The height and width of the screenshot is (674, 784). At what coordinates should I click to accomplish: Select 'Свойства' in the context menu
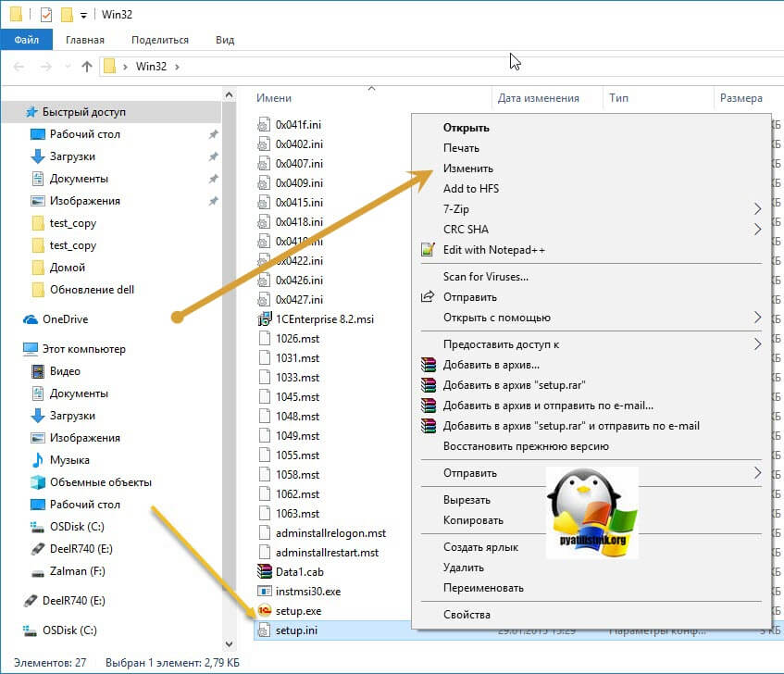click(x=467, y=615)
